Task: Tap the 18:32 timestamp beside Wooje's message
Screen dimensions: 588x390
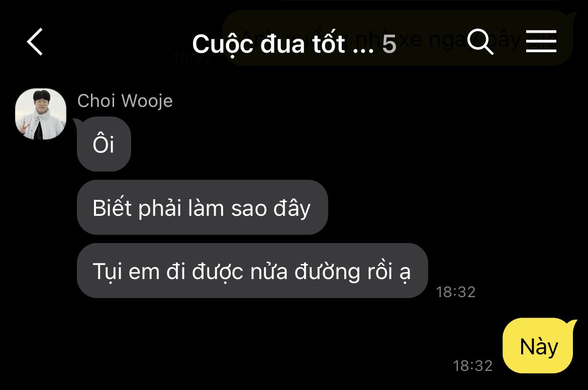Action: click(x=456, y=292)
